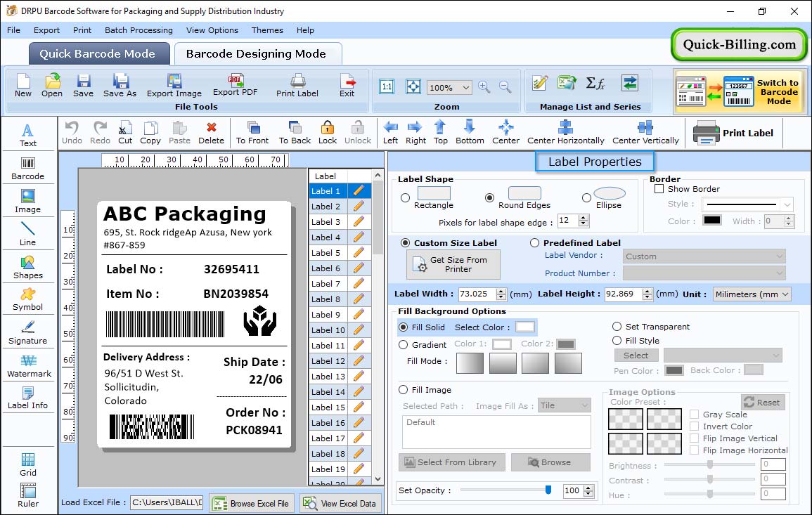812x515 pixels.
Task: Open the Export menu
Action: click(x=46, y=30)
